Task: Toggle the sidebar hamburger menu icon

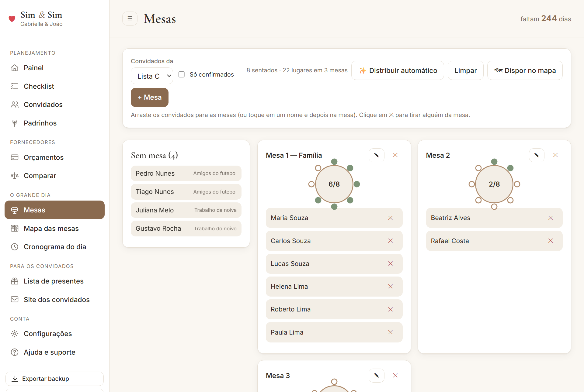Action: (130, 19)
